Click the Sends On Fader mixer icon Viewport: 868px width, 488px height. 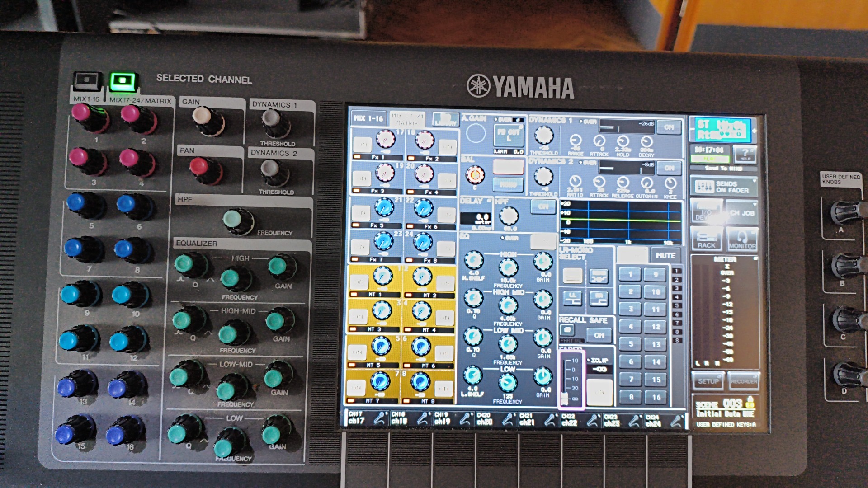(x=704, y=187)
